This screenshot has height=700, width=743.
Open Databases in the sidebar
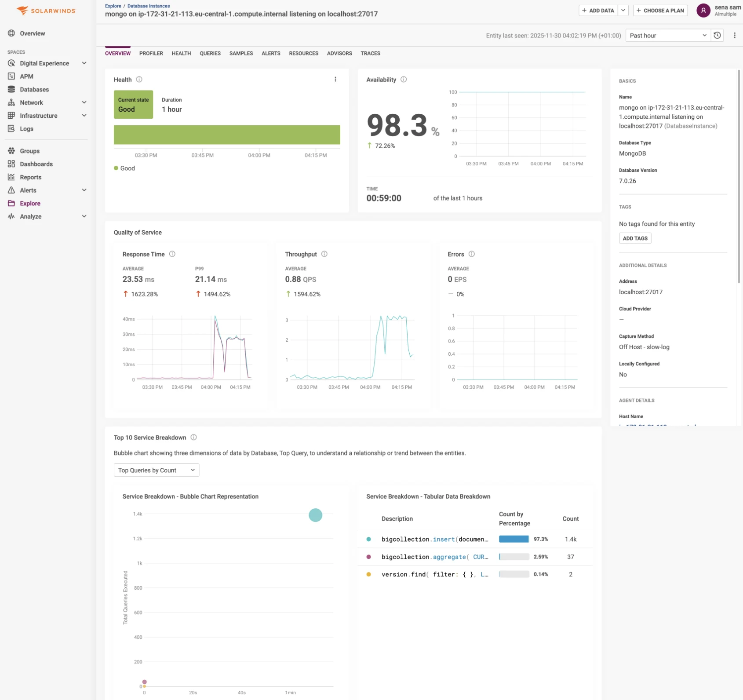tap(34, 89)
